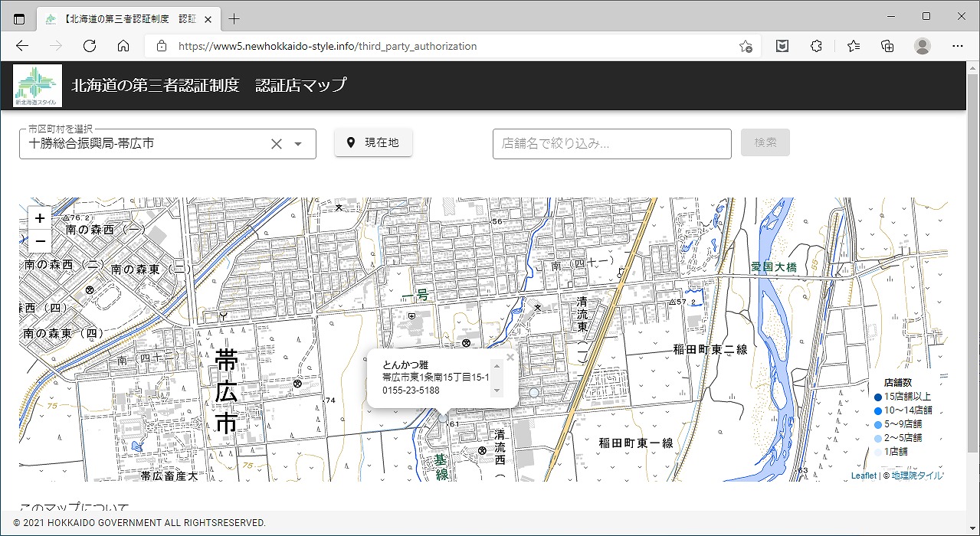Open Edge Settings and more menu

(957, 46)
